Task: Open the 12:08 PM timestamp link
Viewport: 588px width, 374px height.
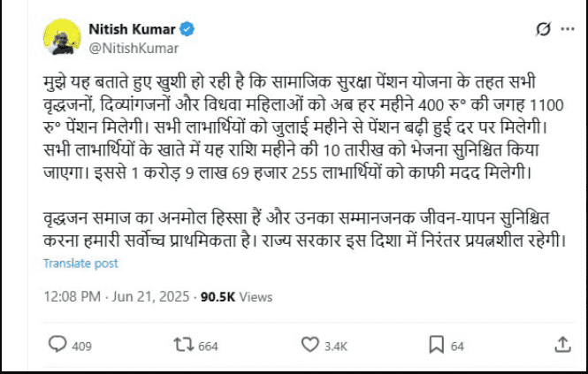Action: coord(72,297)
